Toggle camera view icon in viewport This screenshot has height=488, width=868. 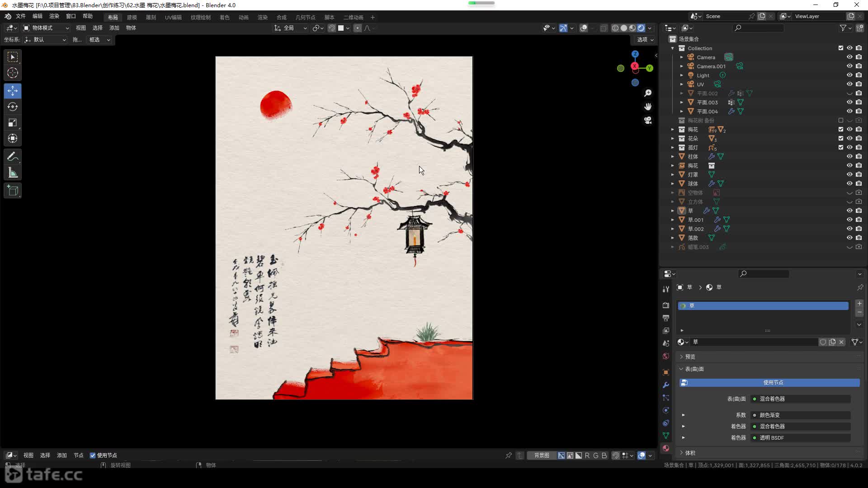[x=648, y=120]
